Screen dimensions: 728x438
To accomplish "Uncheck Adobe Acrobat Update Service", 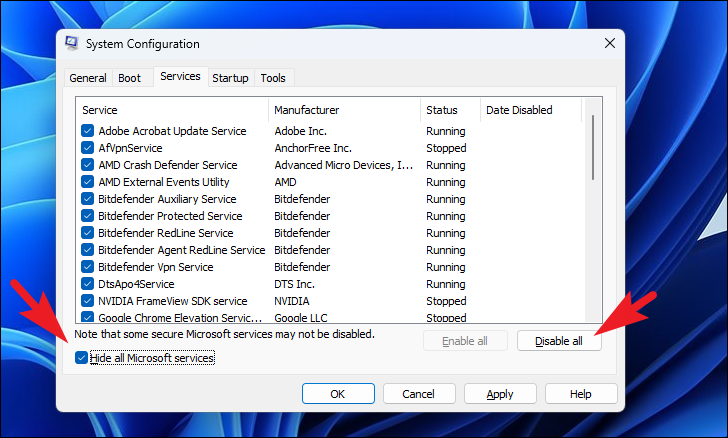I will (x=87, y=131).
